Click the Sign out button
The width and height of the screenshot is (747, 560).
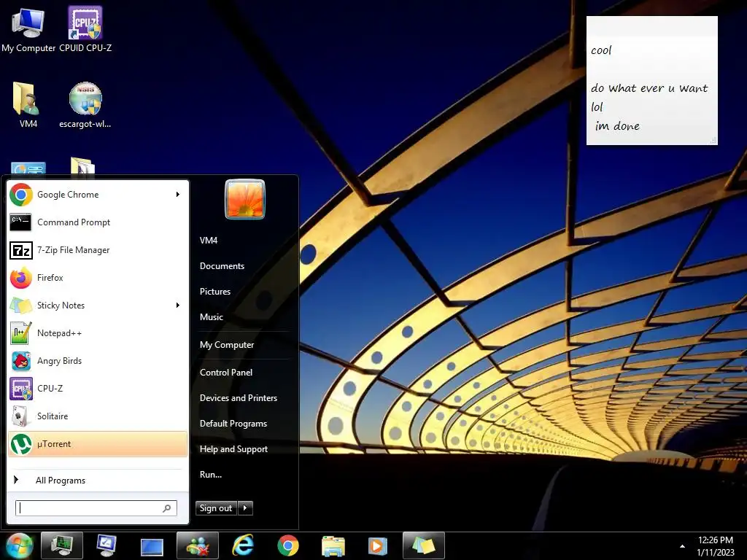pyautogui.click(x=216, y=508)
